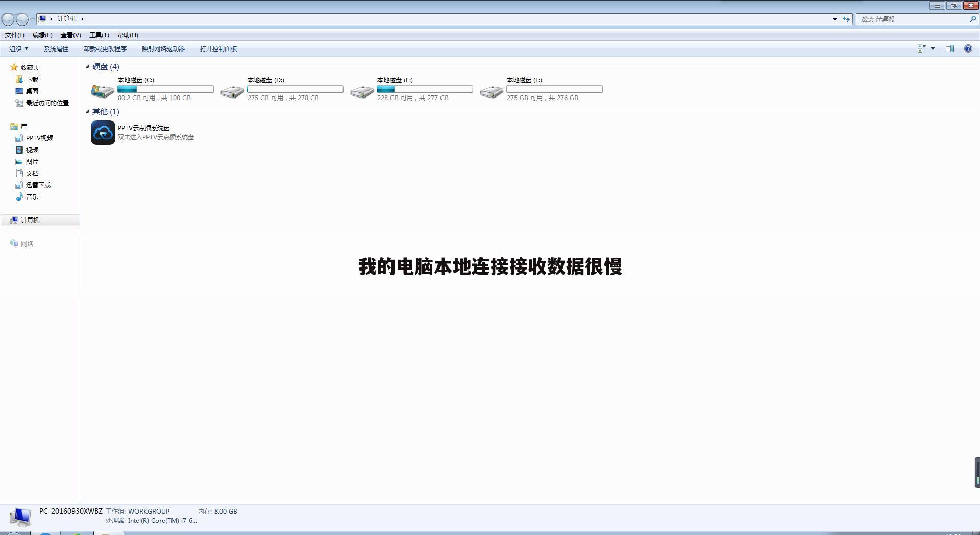Open 最近访问的位置 in sidebar
The image size is (980, 535).
coord(42,103)
